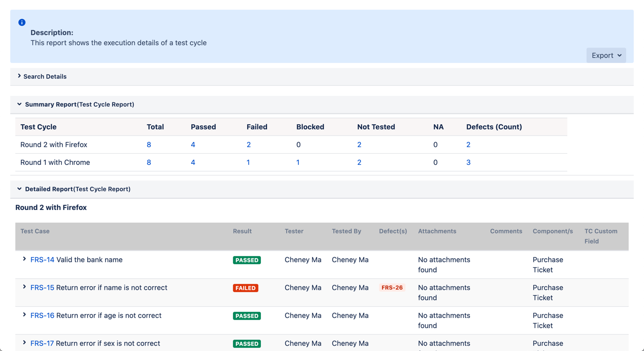
Task: Click Failed count 2 for Round 2 with Firefox
Action: coord(249,145)
